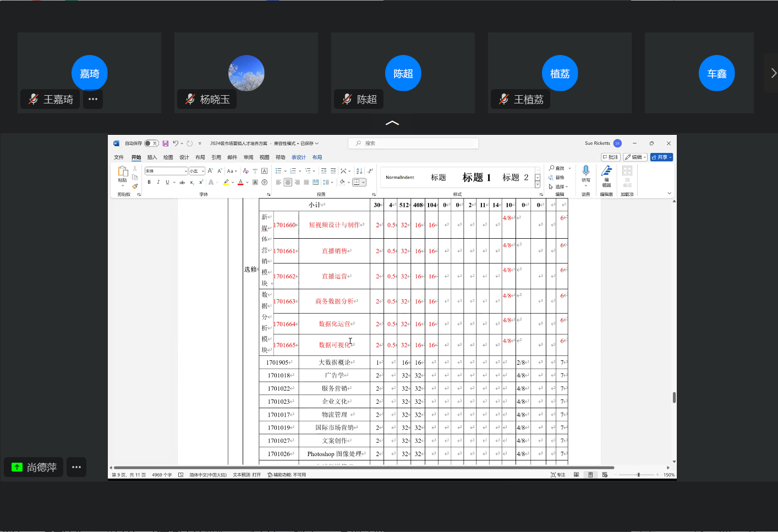
Task: Click the Sort (A-Z) icon
Action: point(359,171)
